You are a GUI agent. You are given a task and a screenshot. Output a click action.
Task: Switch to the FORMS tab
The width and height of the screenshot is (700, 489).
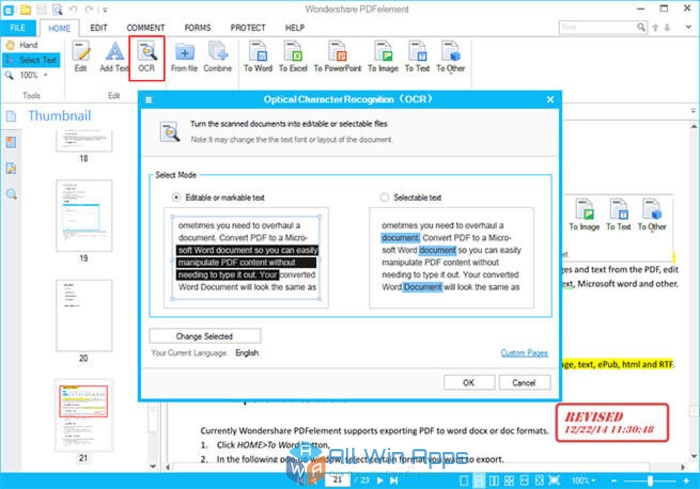(198, 28)
